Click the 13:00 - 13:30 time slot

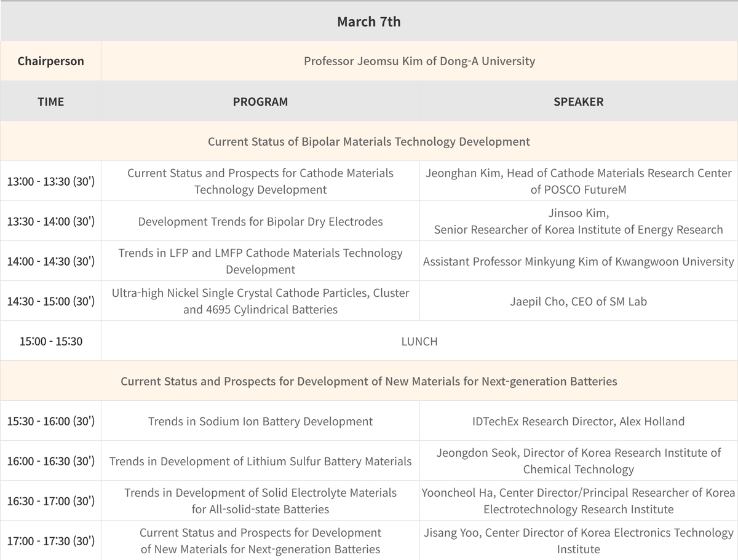pos(50,181)
